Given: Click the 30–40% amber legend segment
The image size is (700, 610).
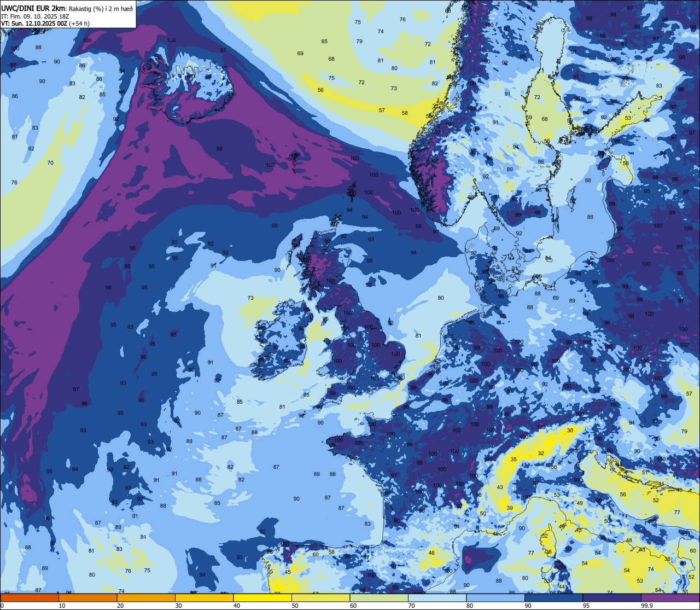Looking at the screenshot, I should coord(204,598).
